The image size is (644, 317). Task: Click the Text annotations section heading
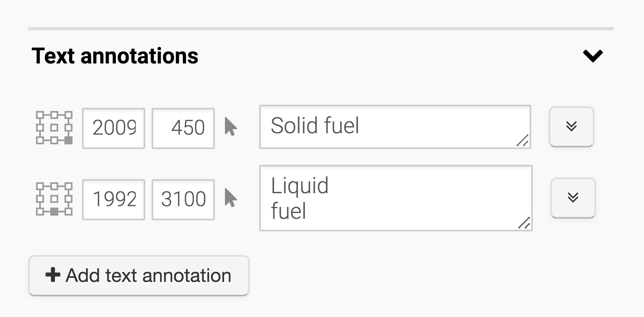coord(115,56)
